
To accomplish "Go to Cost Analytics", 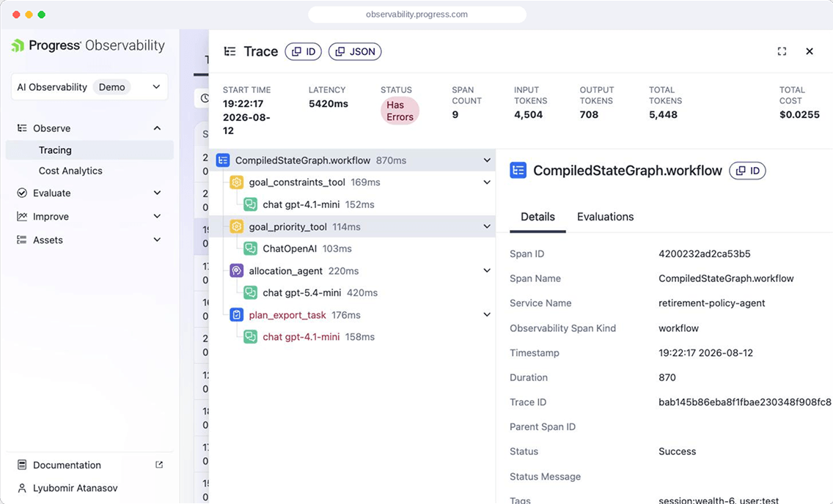I will 70,171.
